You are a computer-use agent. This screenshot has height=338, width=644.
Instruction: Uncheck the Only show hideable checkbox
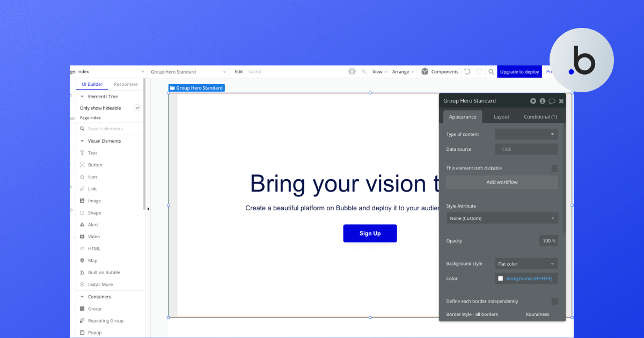pos(137,107)
